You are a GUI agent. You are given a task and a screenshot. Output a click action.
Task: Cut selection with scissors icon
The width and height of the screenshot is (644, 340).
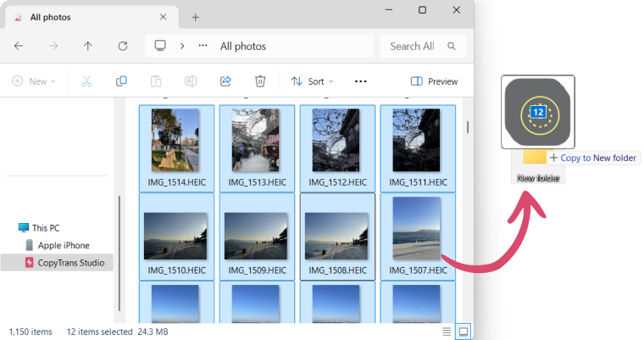[x=86, y=81]
